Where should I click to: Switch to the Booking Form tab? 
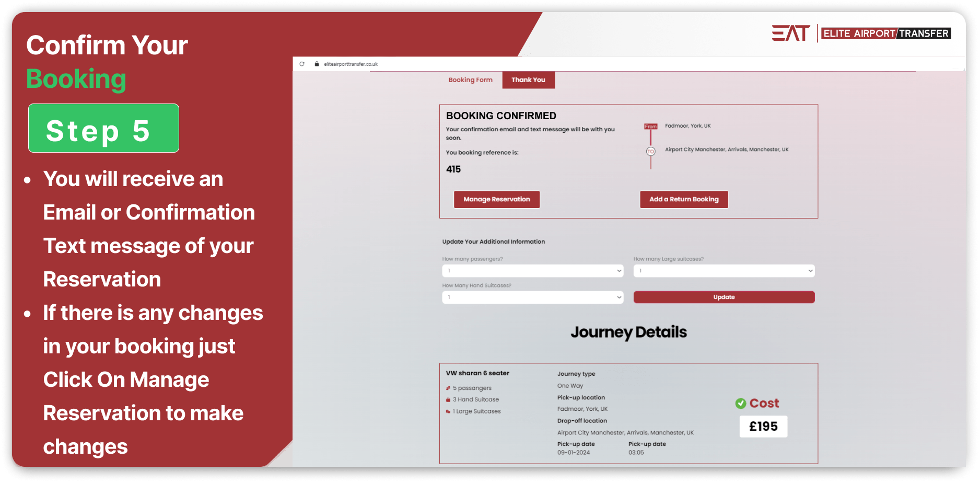tap(470, 79)
